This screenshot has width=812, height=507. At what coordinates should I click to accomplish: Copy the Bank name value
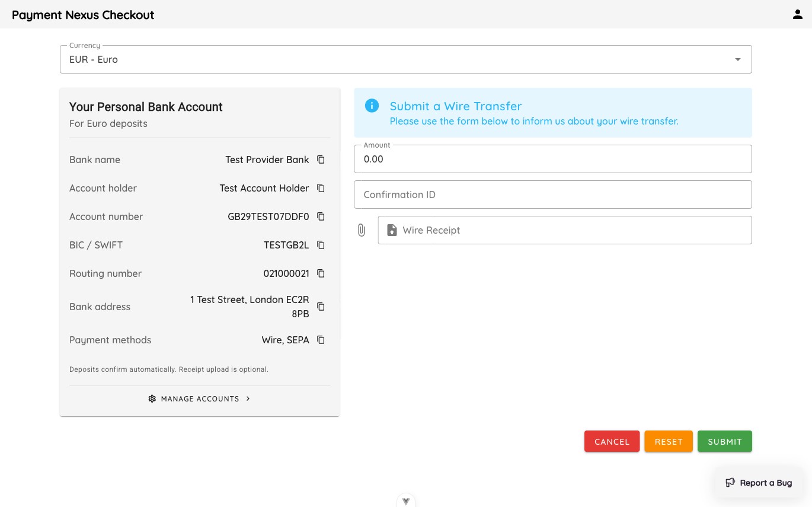pyautogui.click(x=321, y=160)
